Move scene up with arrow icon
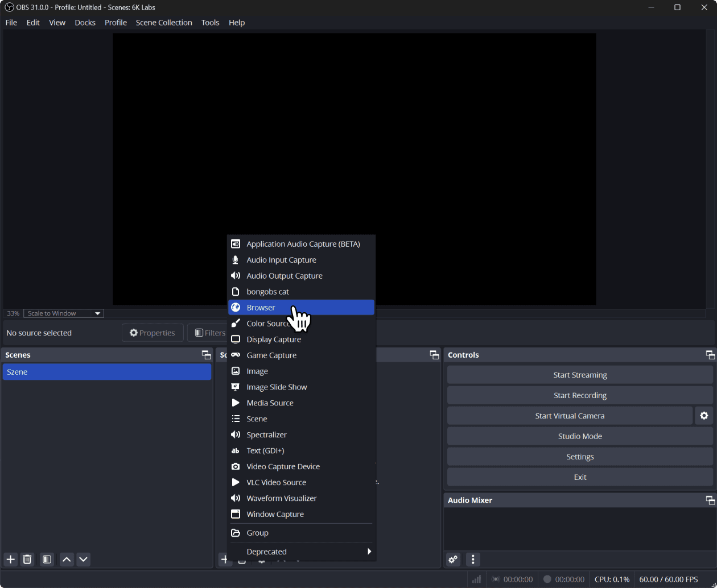The image size is (717, 588). click(x=67, y=560)
